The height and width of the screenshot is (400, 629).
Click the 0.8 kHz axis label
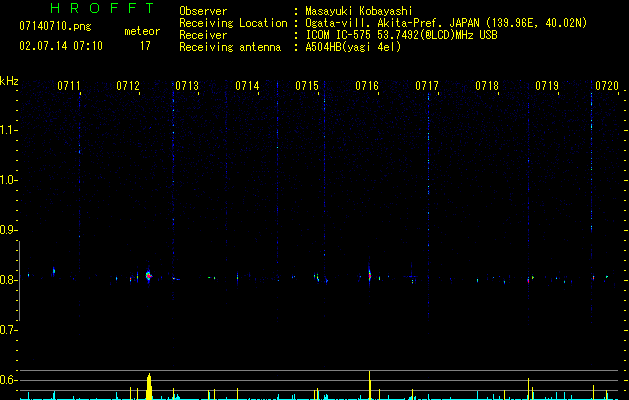click(x=8, y=280)
